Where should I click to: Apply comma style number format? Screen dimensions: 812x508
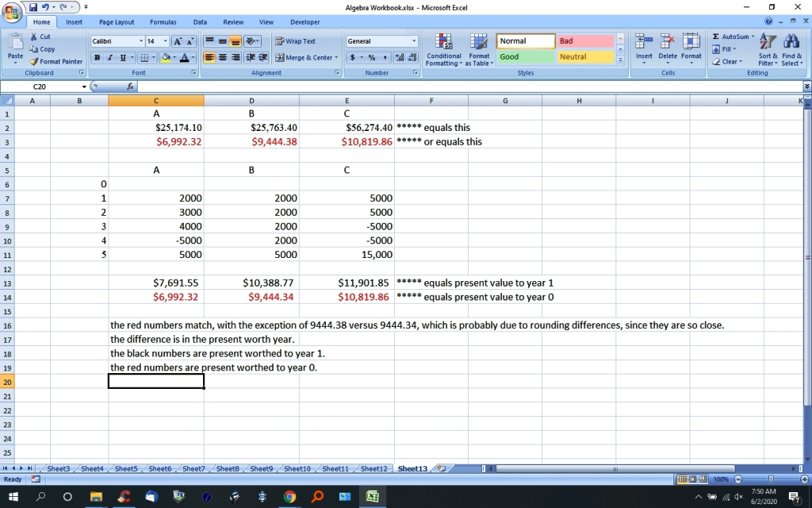(385, 57)
